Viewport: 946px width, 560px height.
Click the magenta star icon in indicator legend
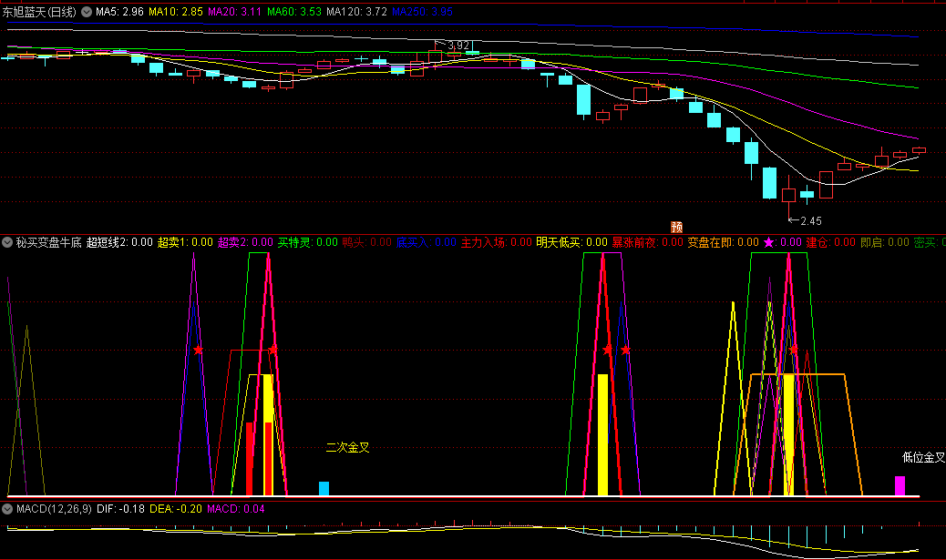click(x=768, y=242)
